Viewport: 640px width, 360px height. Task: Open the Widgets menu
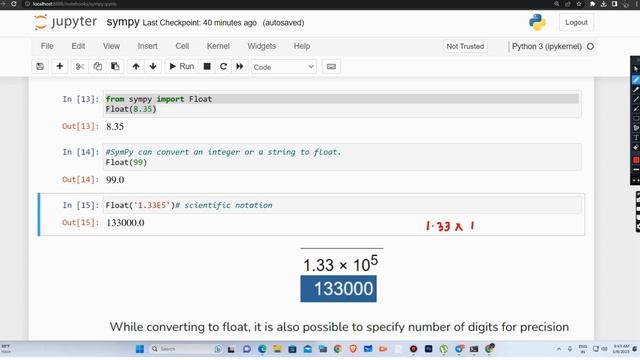point(262,46)
